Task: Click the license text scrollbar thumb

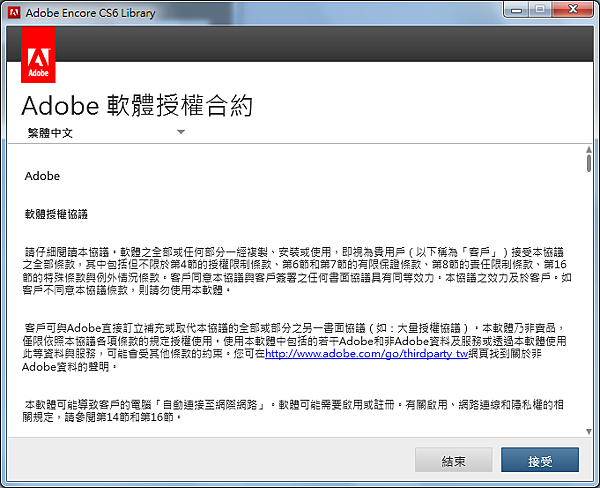Action: click(x=589, y=163)
